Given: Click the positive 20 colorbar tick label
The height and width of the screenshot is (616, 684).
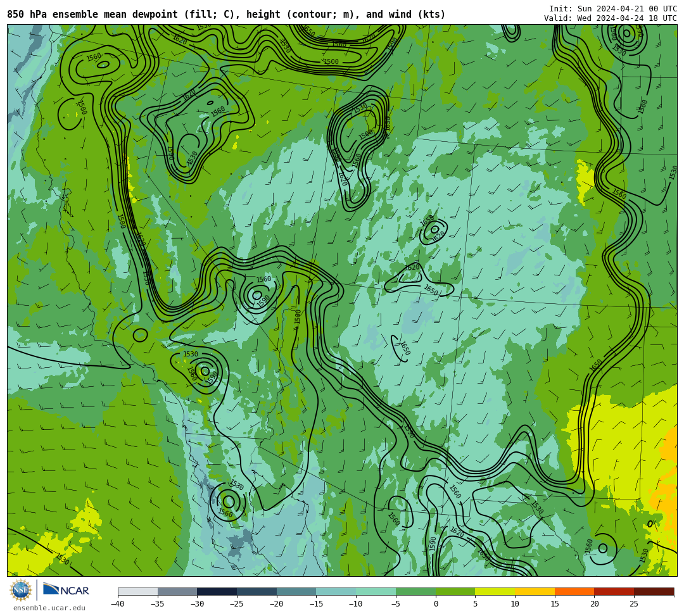Looking at the screenshot, I should tap(595, 604).
